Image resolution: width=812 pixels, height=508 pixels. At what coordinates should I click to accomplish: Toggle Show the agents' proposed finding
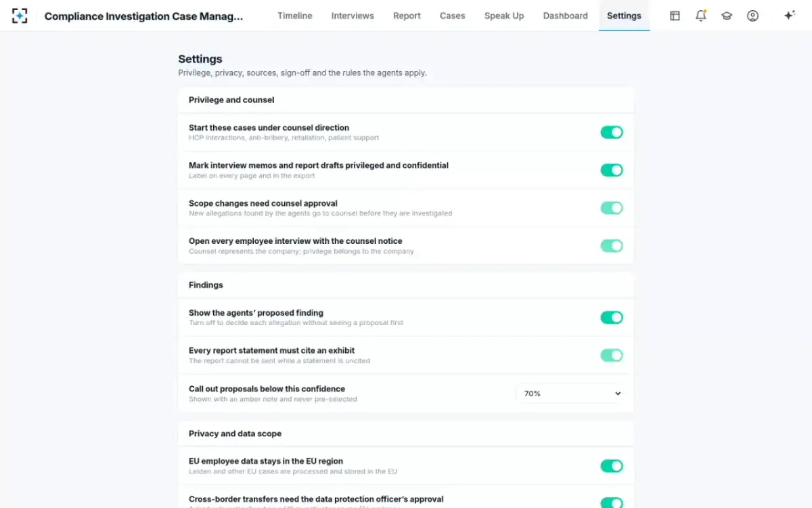pyautogui.click(x=612, y=317)
